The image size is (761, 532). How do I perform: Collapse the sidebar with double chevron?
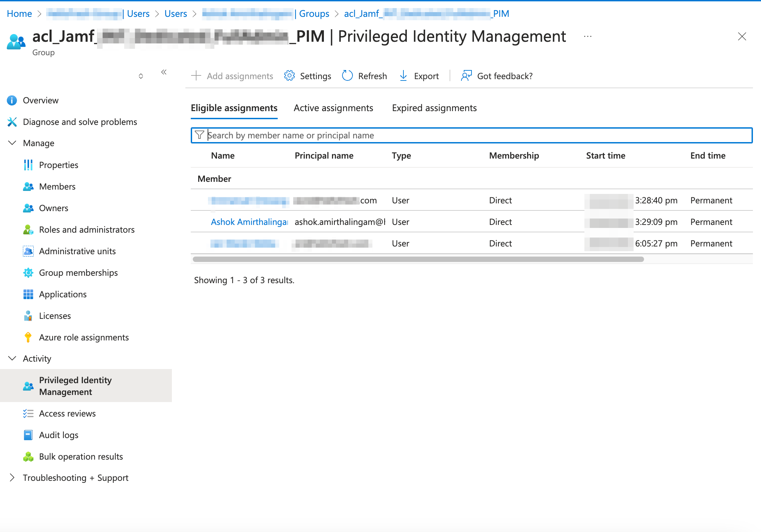164,72
